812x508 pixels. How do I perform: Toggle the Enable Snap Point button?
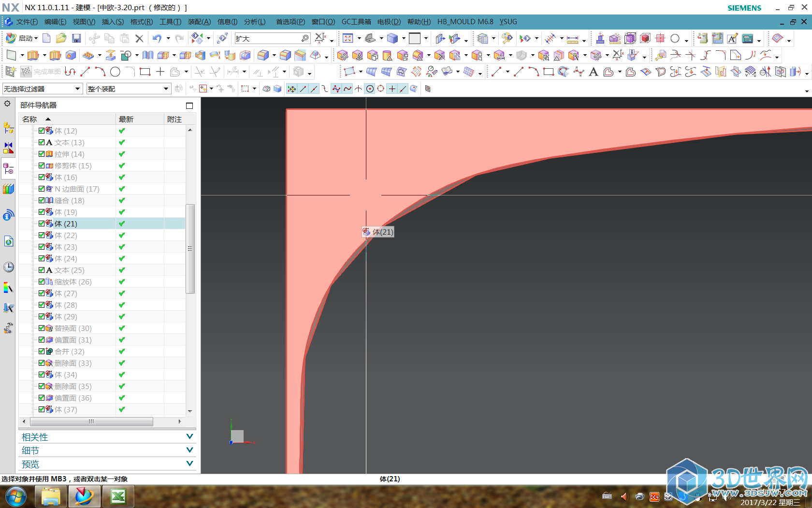[291, 89]
